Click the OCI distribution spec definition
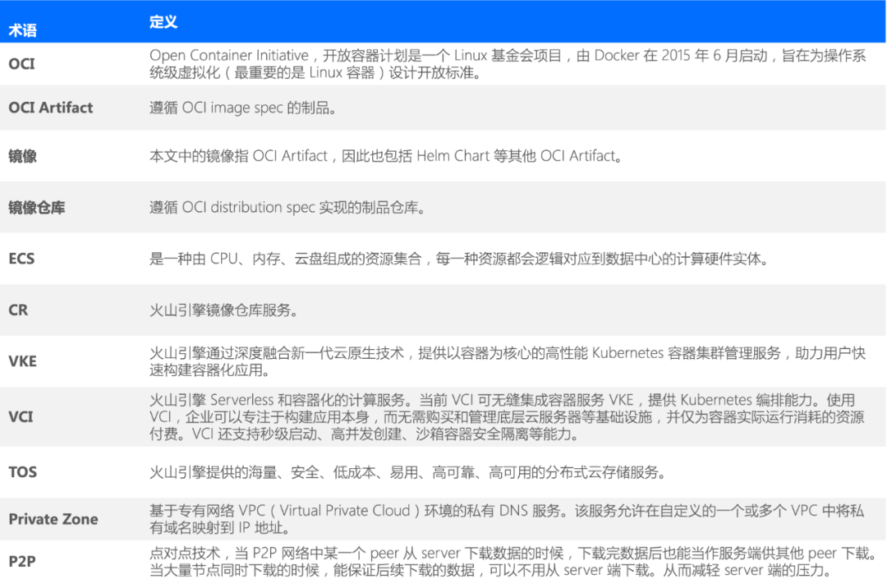887x588 pixels. 287,208
